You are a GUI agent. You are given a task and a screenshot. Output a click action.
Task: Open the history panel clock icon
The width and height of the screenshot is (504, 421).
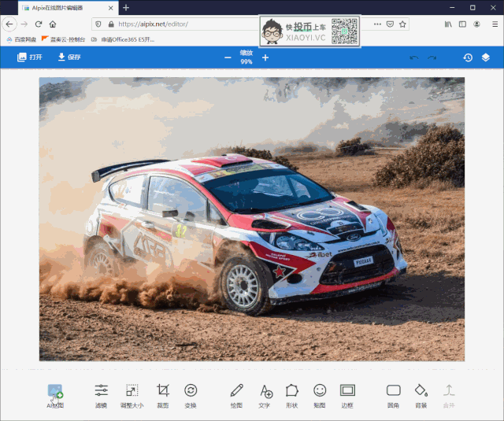click(468, 57)
